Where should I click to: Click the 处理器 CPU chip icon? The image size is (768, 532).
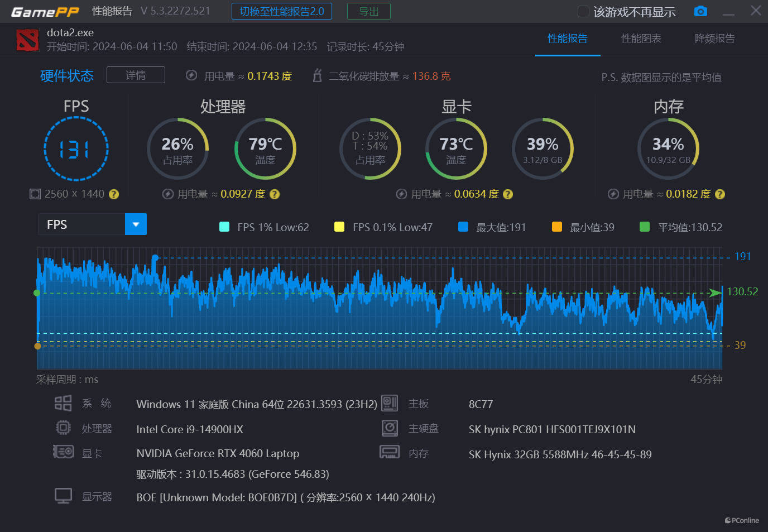63,428
